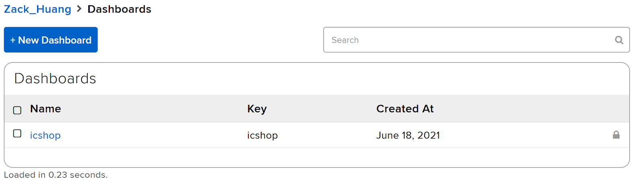The height and width of the screenshot is (180, 644).
Task: Click the empty row below icshop
Action: (317, 157)
